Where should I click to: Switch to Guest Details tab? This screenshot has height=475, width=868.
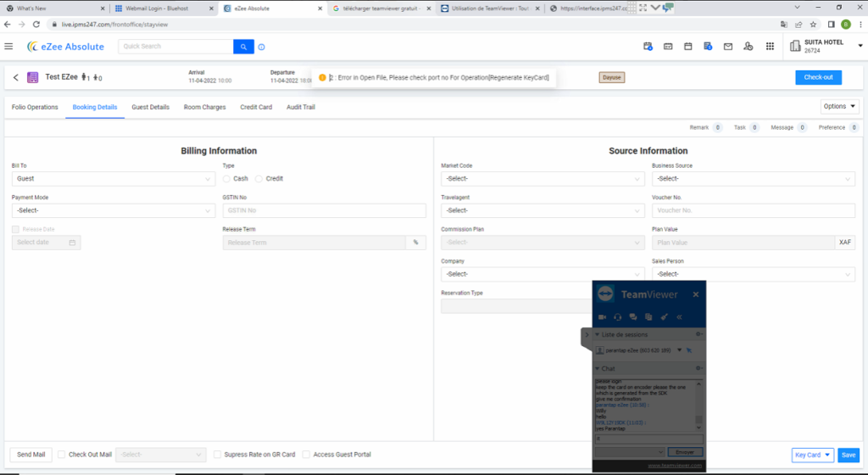[151, 108]
